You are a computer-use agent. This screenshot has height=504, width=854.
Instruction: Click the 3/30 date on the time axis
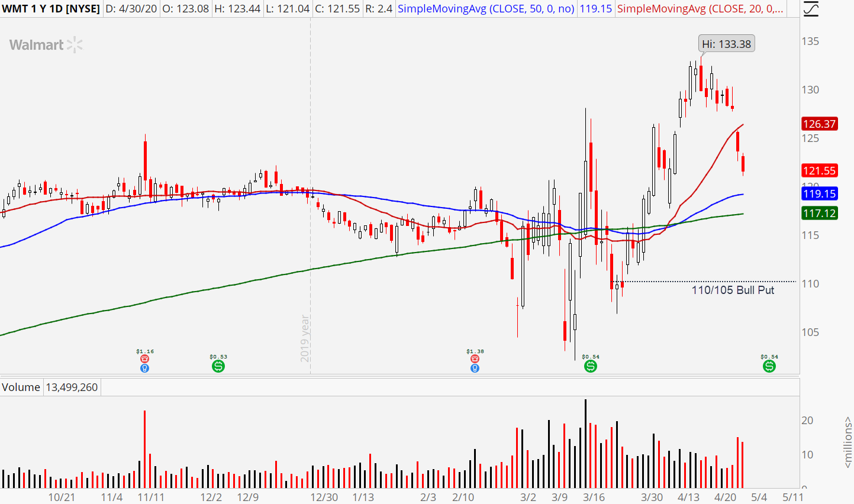652,497
